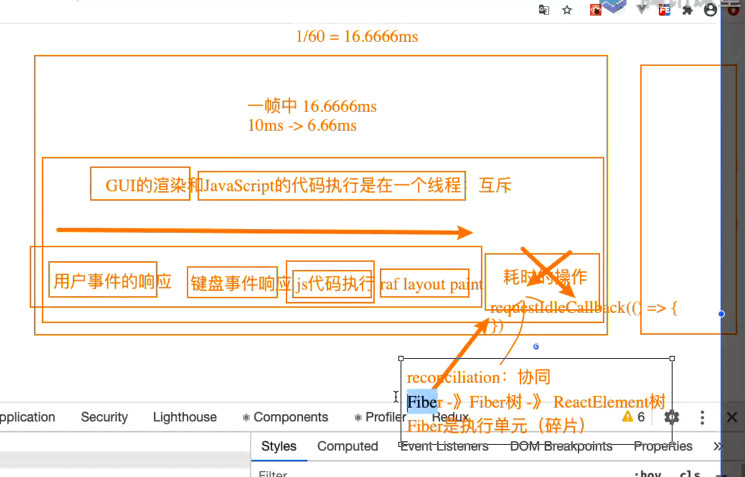This screenshot has height=477, width=745.
Task: Click the "10ms -> 6.66ms" line
Action: tap(302, 125)
